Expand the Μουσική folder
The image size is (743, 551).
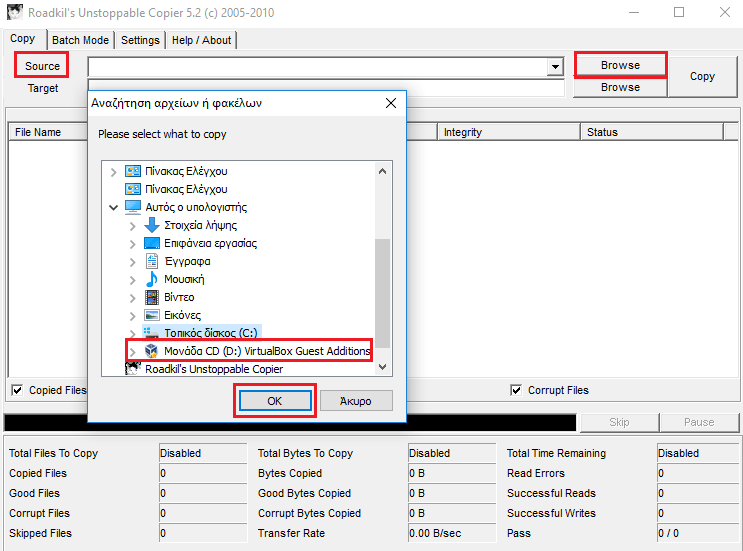click(133, 280)
